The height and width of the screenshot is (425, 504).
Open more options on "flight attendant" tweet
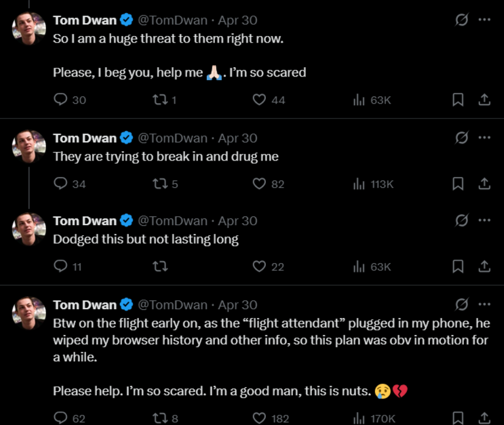[x=484, y=304]
